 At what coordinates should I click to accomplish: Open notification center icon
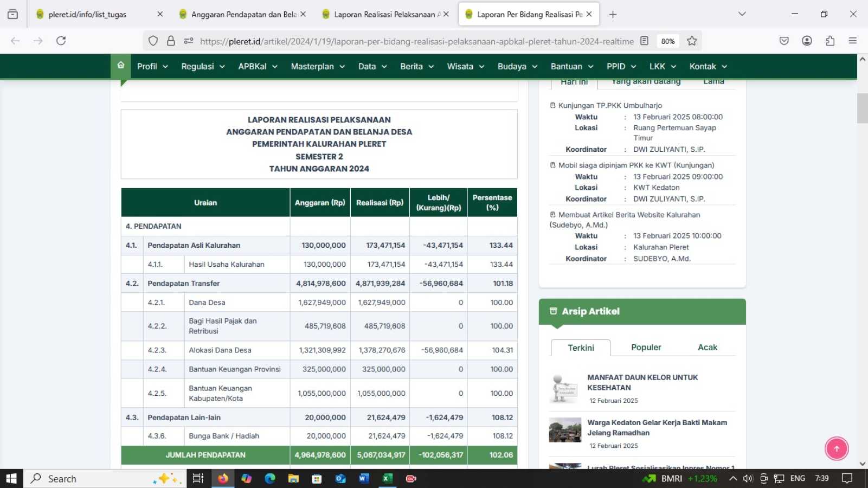[x=847, y=478]
